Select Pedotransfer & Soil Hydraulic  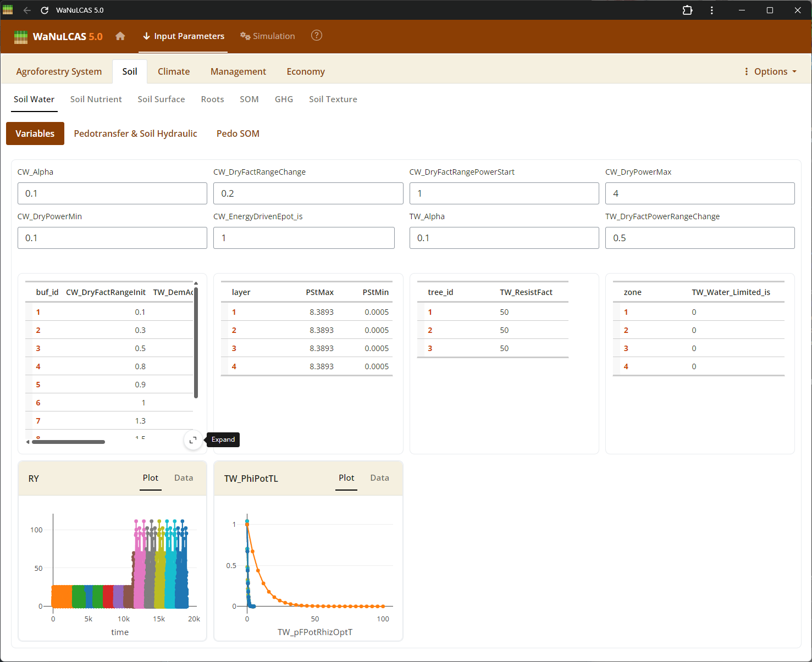pyautogui.click(x=135, y=133)
